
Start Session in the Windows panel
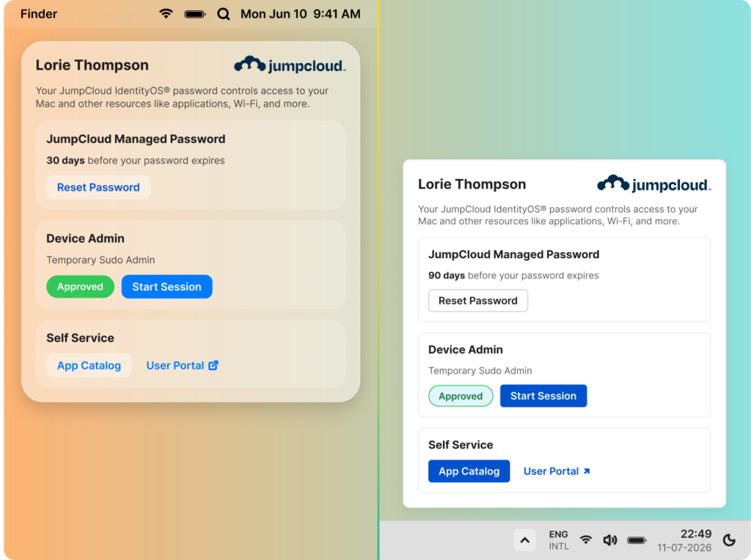click(x=543, y=396)
